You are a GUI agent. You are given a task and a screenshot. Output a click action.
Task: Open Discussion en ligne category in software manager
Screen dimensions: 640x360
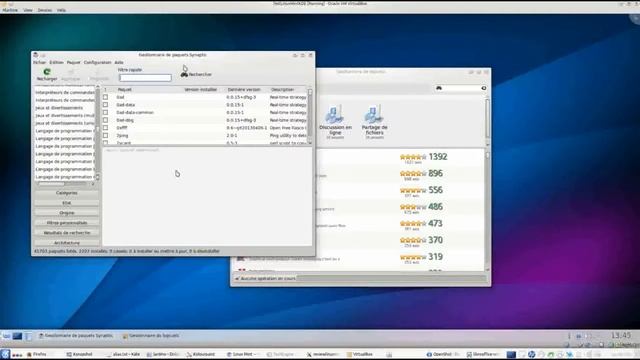(335, 122)
